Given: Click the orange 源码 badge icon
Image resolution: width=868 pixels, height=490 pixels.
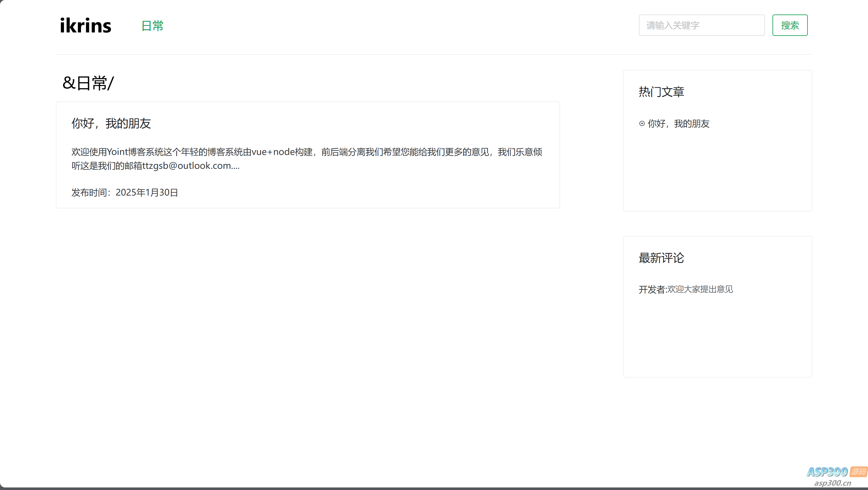Looking at the screenshot, I should (858, 471).
